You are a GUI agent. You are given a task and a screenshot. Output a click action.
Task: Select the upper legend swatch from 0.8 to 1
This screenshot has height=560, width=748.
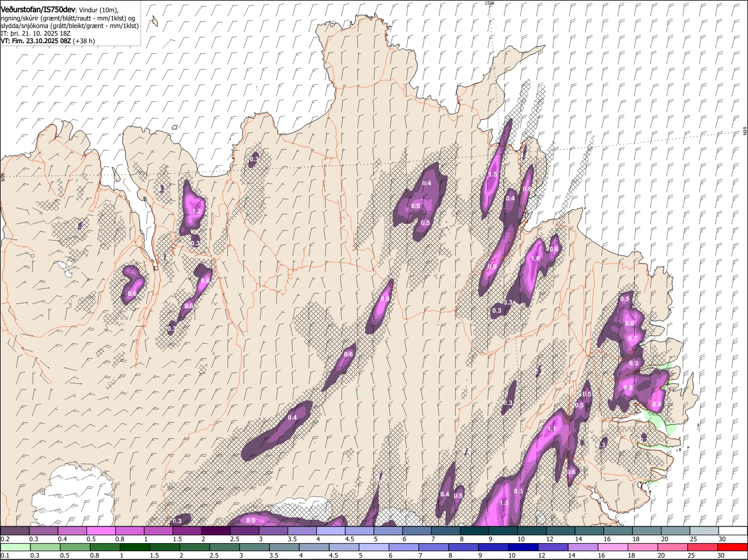point(129,531)
